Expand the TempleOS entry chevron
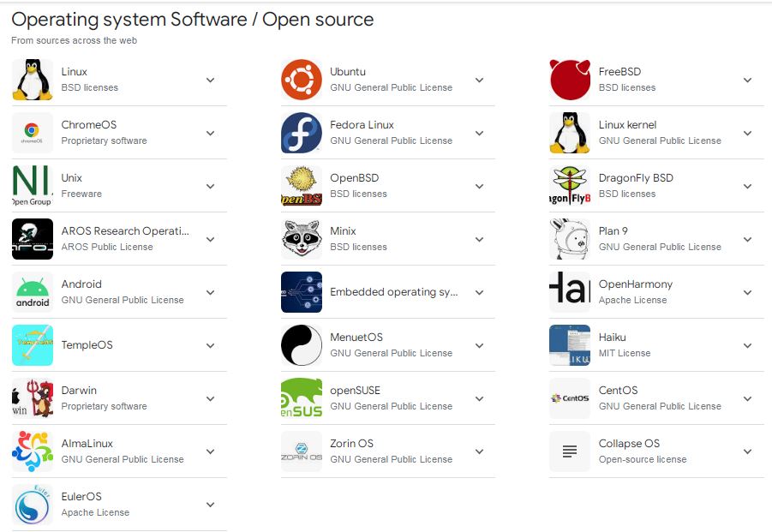This screenshot has width=772, height=532. (210, 346)
